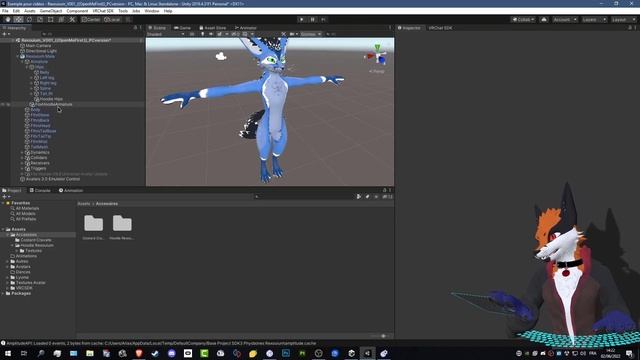This screenshot has width=640, height=360.
Task: Toggle Local/Global handle rotation button
Action: pyautogui.click(x=112, y=19)
